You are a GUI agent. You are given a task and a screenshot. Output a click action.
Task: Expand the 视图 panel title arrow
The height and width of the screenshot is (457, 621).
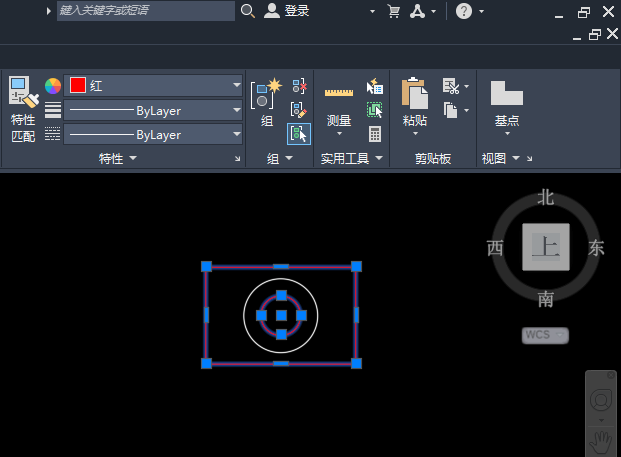(516, 158)
